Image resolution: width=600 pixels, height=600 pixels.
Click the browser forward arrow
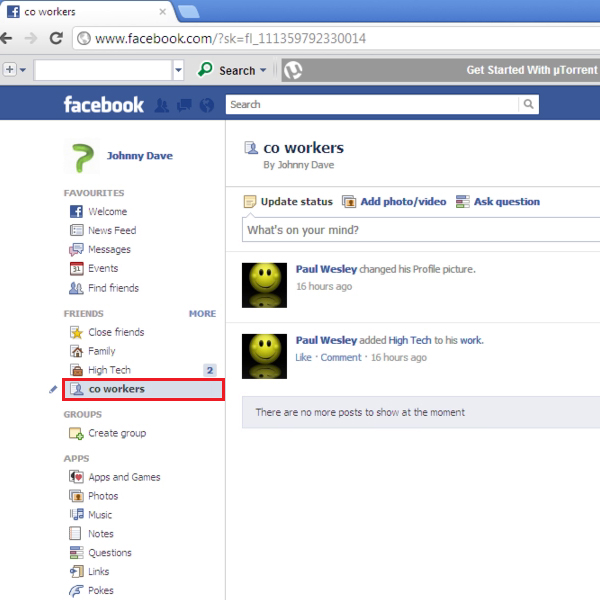tap(31, 38)
